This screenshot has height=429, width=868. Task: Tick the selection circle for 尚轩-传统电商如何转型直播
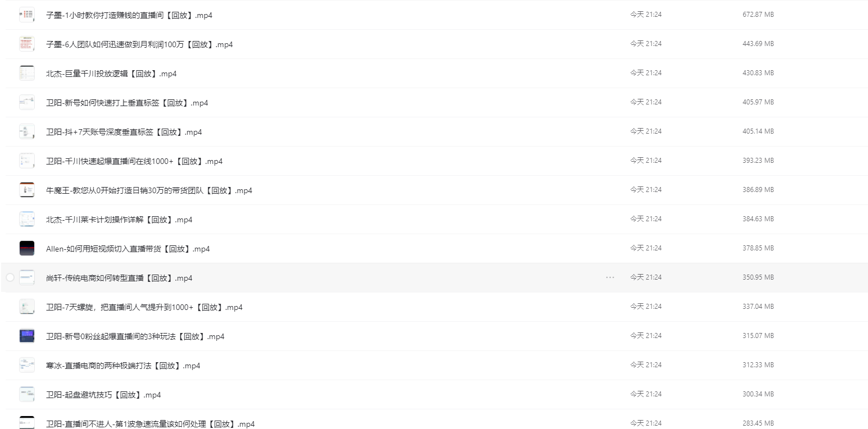[x=10, y=277]
